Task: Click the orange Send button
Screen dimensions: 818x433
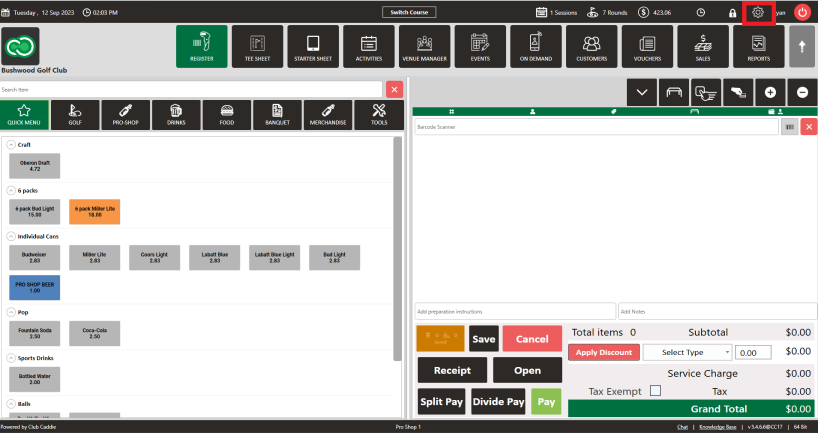Action: pyautogui.click(x=440, y=339)
